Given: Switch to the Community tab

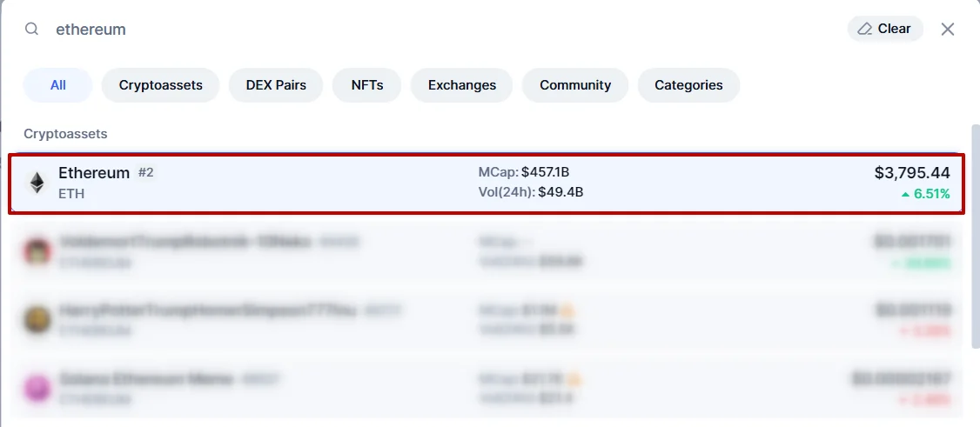Looking at the screenshot, I should 575,85.
